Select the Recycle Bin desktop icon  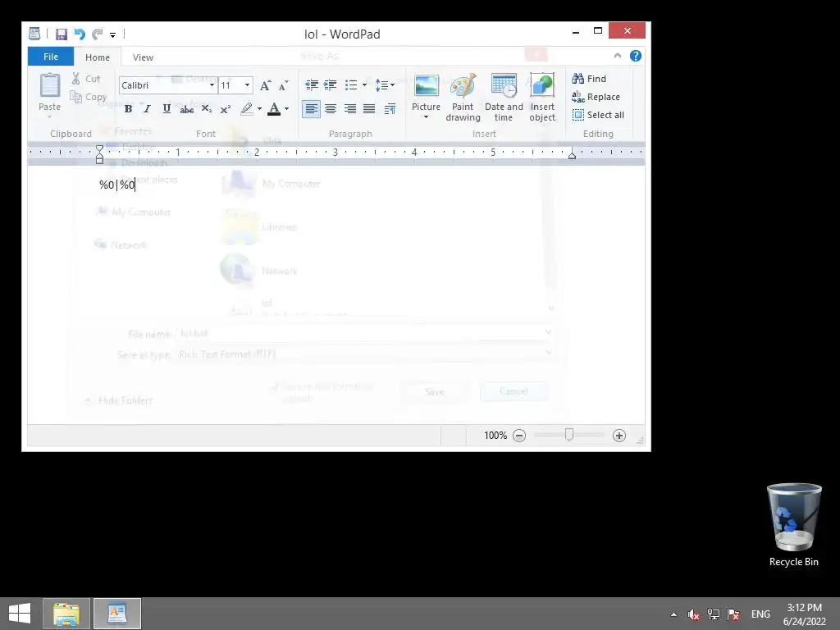tap(794, 525)
